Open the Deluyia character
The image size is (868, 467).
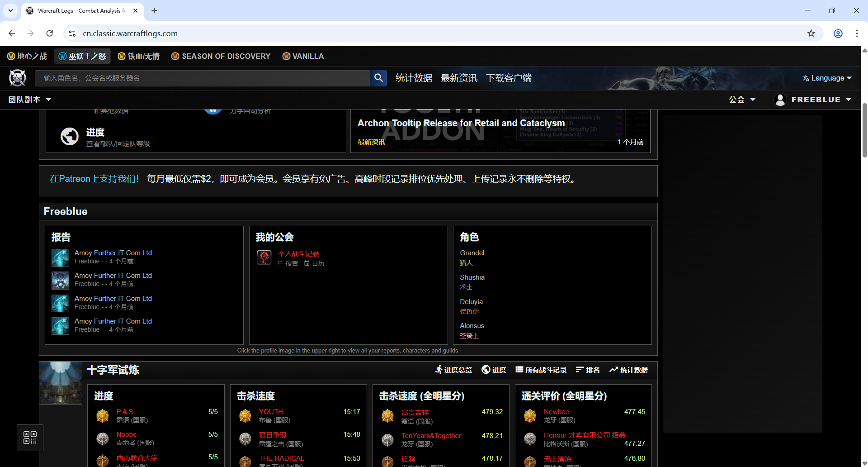click(x=471, y=302)
